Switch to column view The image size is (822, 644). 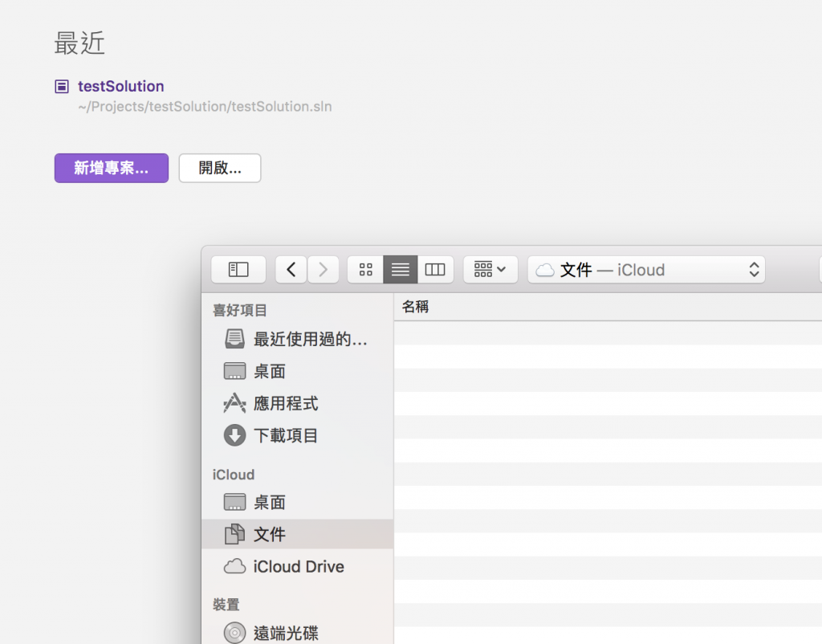click(x=435, y=270)
